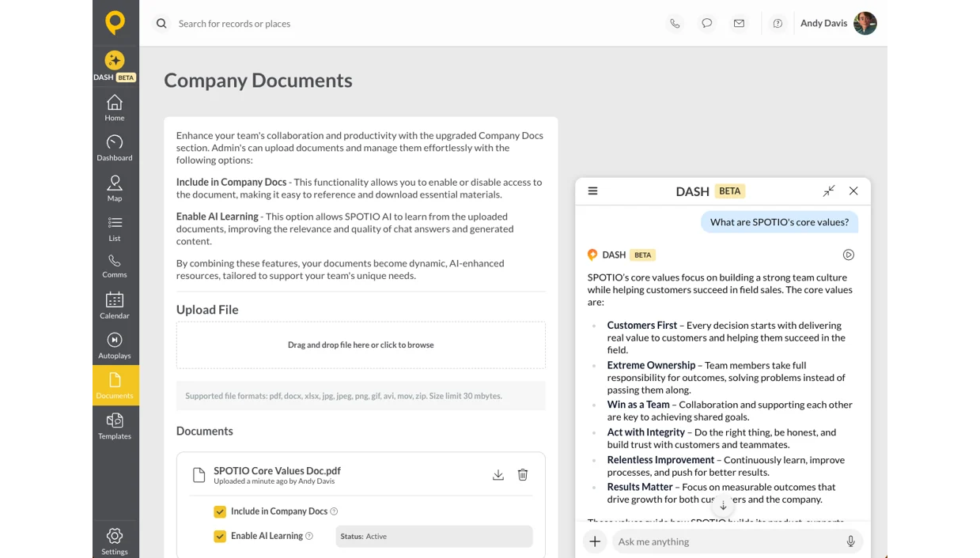Click 'Uploaded a minute ago by Andy Davis'
The height and width of the screenshot is (558, 980).
(x=274, y=481)
